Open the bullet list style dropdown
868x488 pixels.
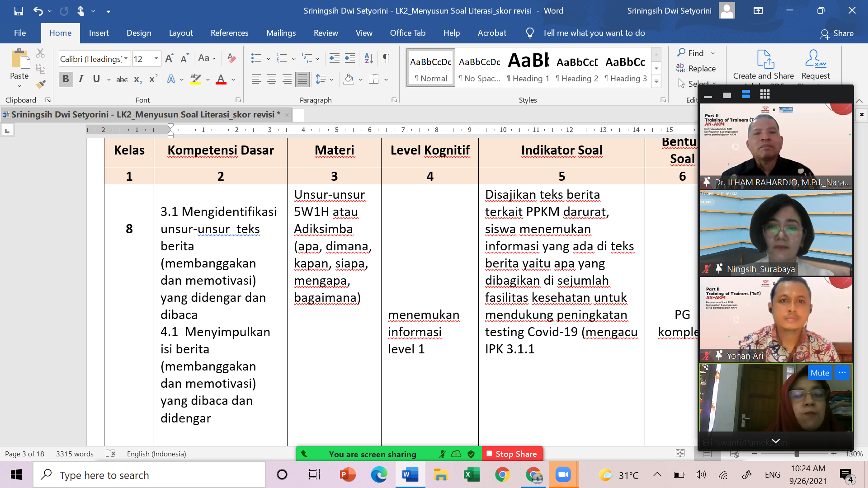click(x=269, y=59)
